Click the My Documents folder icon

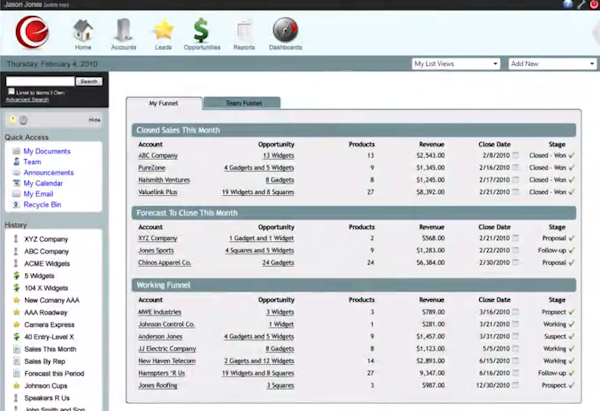[x=16, y=151]
